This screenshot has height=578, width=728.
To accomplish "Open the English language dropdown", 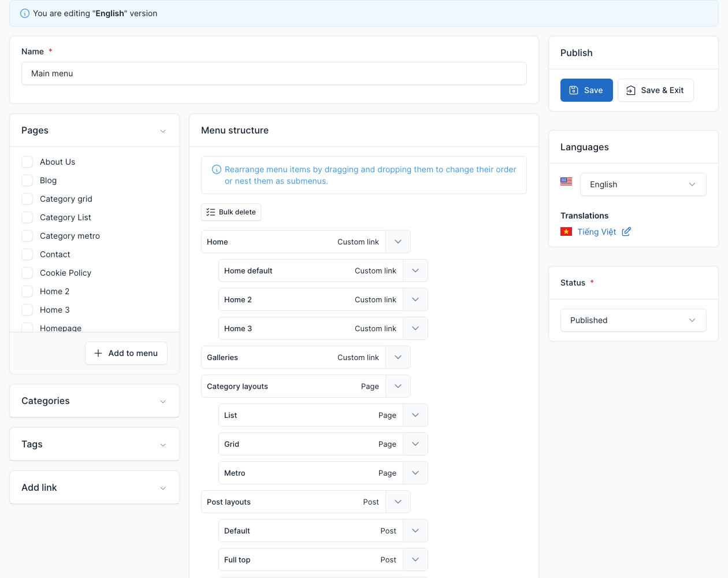I will [643, 184].
